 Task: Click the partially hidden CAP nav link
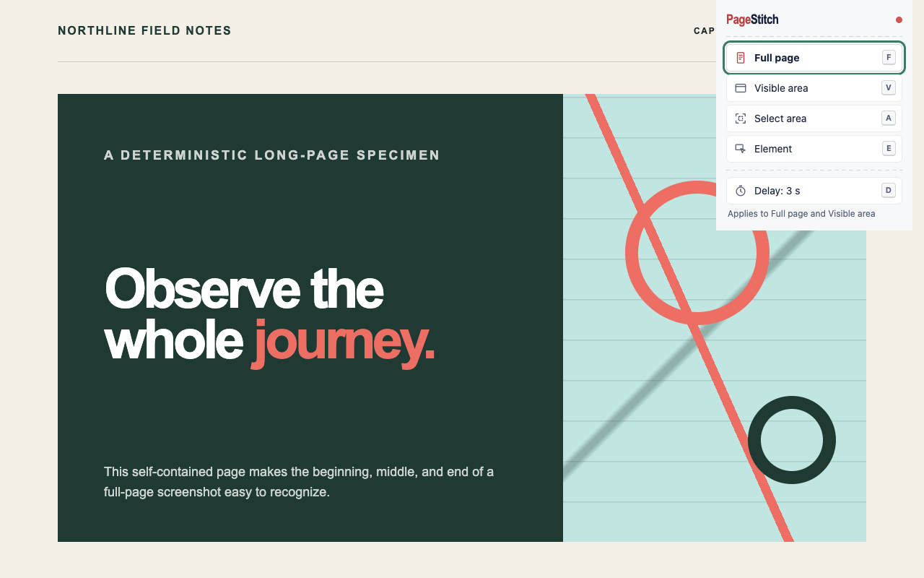click(705, 30)
